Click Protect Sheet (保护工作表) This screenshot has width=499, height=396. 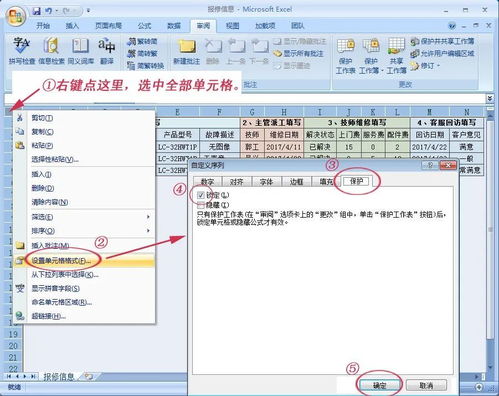click(x=345, y=56)
